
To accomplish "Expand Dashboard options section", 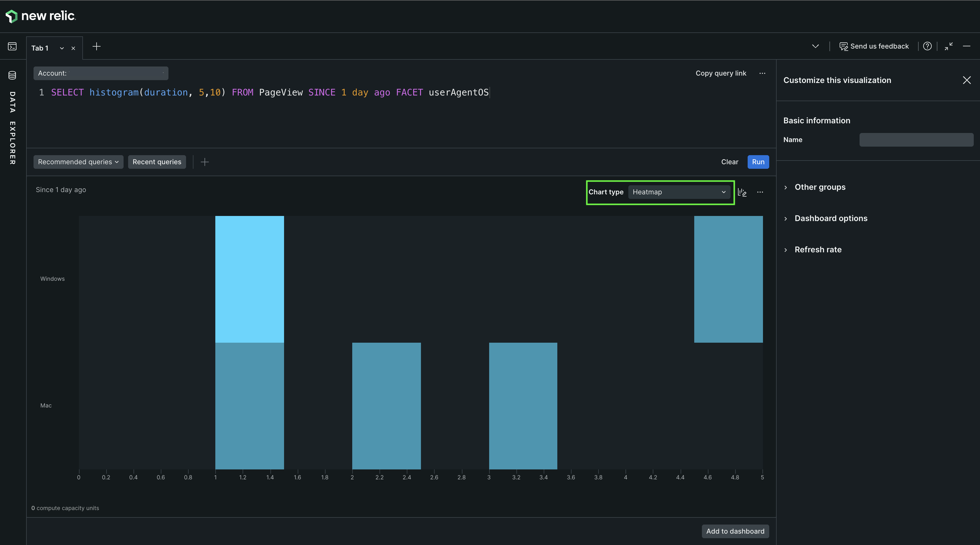I will tap(825, 219).
